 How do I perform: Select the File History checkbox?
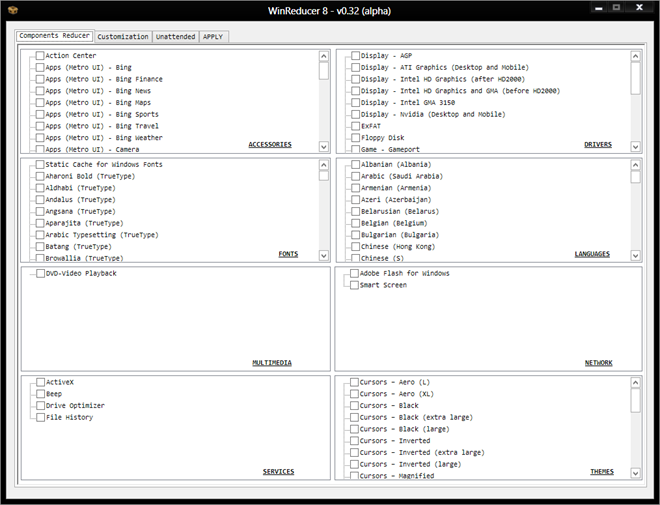[40, 417]
